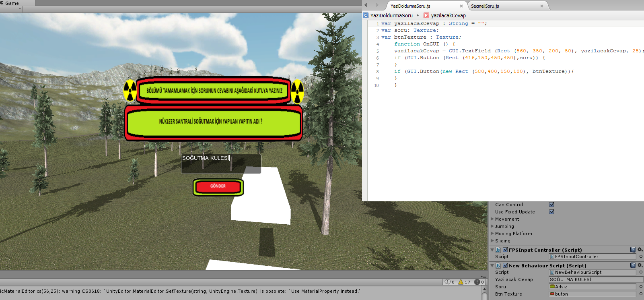Toggle info messages filter in console
Image resolution: width=644 pixels, height=300 pixels.
[x=450, y=282]
